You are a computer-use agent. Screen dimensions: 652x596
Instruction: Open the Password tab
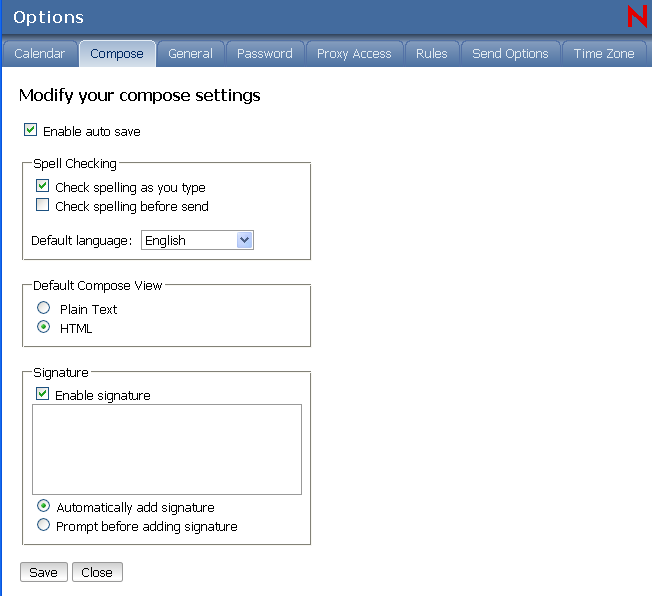(265, 54)
